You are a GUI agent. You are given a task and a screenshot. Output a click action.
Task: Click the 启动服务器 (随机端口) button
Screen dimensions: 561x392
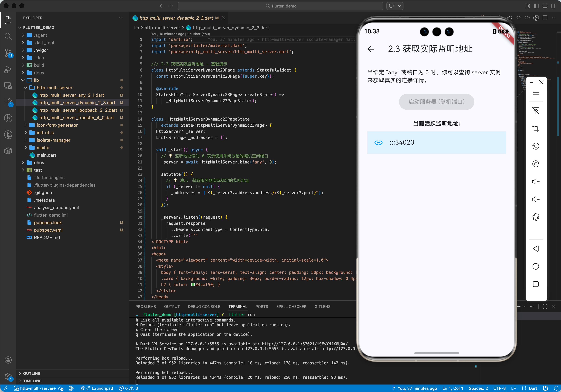point(436,102)
